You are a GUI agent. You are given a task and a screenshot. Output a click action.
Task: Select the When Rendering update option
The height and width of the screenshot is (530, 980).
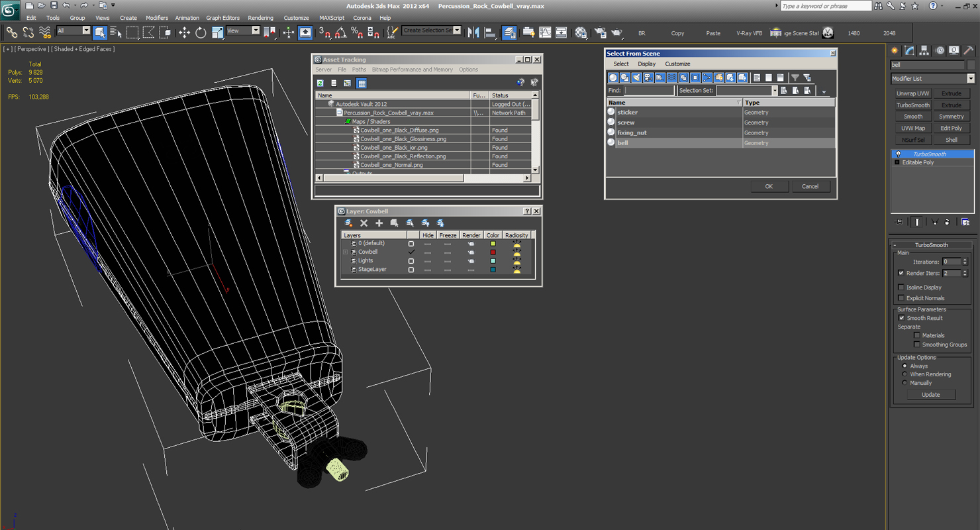click(905, 374)
